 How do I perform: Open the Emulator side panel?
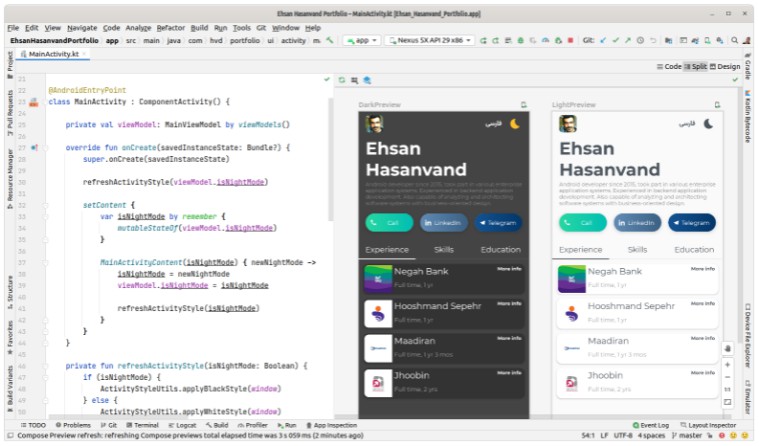coord(748,397)
